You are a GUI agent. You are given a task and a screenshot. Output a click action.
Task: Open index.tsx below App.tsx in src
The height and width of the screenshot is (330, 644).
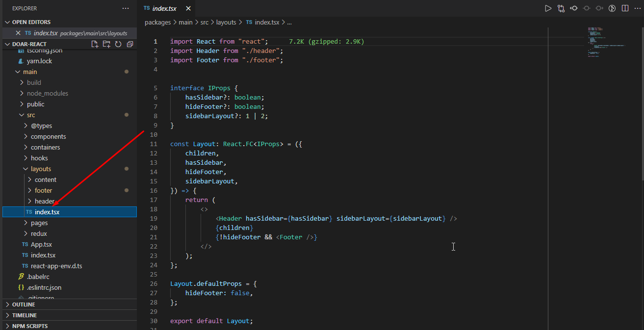(70, 255)
